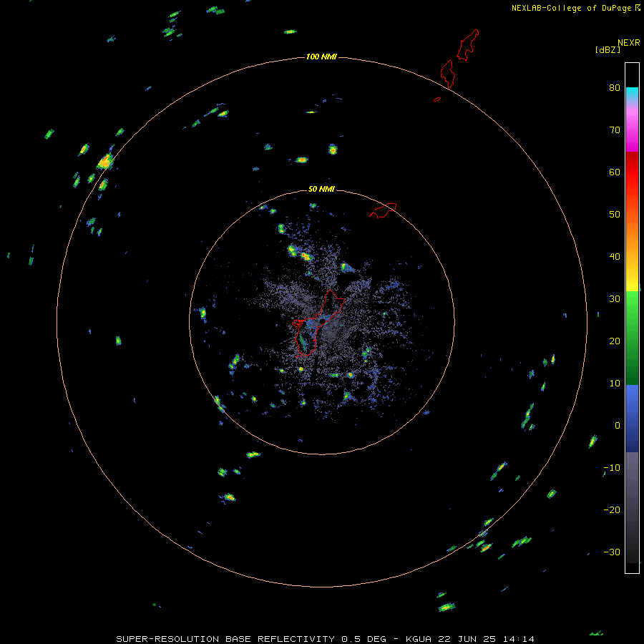
Task: Click the 50 dBZ scale value
Action: click(615, 215)
